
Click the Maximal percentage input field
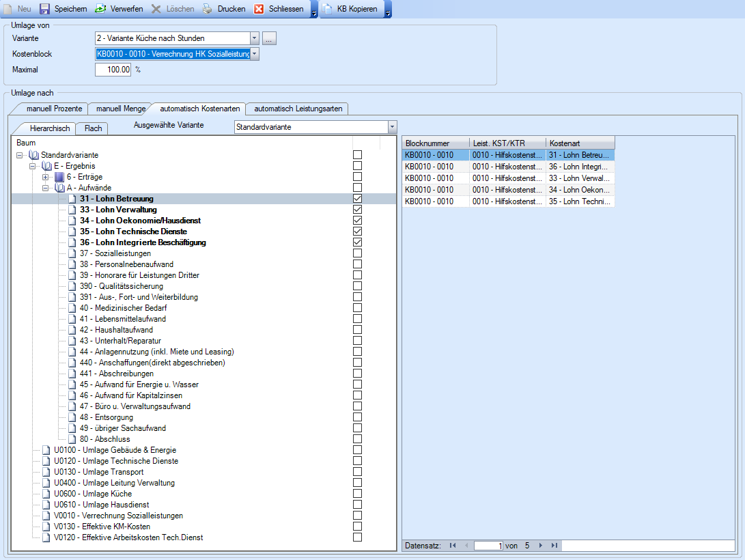click(113, 70)
